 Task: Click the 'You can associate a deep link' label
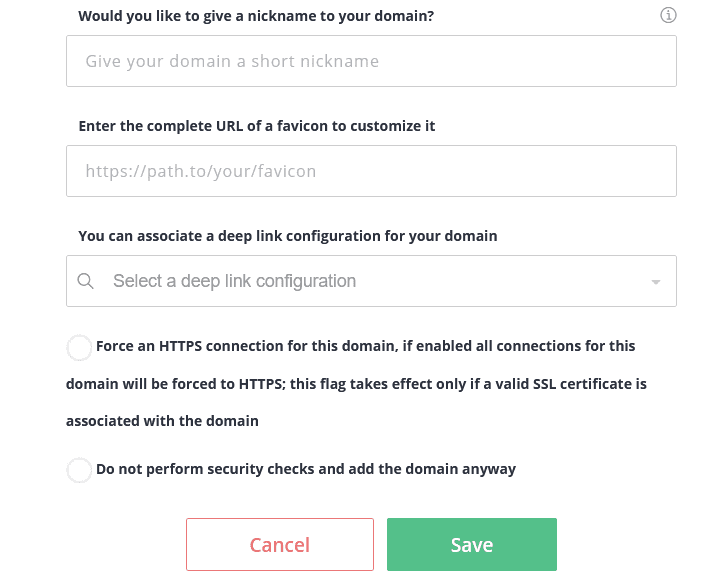(288, 236)
